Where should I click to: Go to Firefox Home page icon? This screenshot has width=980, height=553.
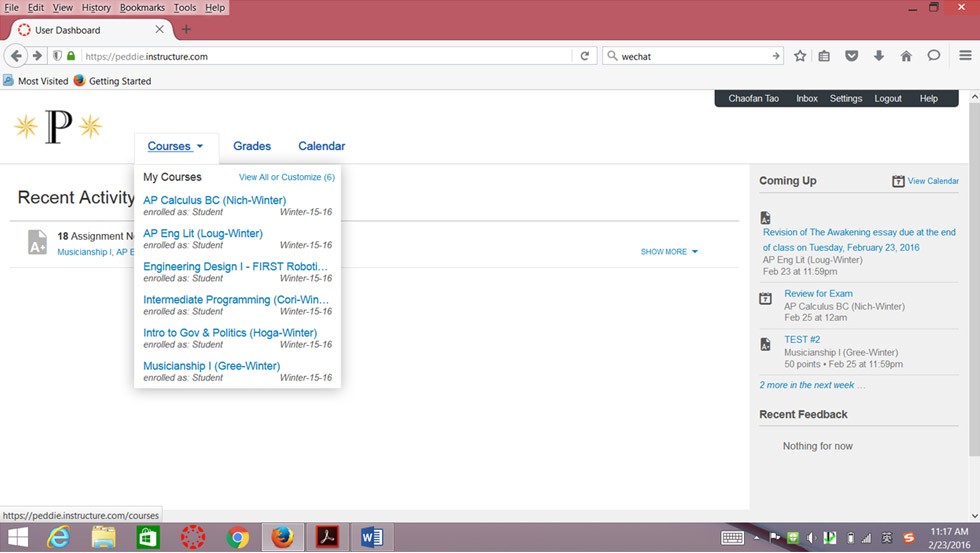pos(906,56)
